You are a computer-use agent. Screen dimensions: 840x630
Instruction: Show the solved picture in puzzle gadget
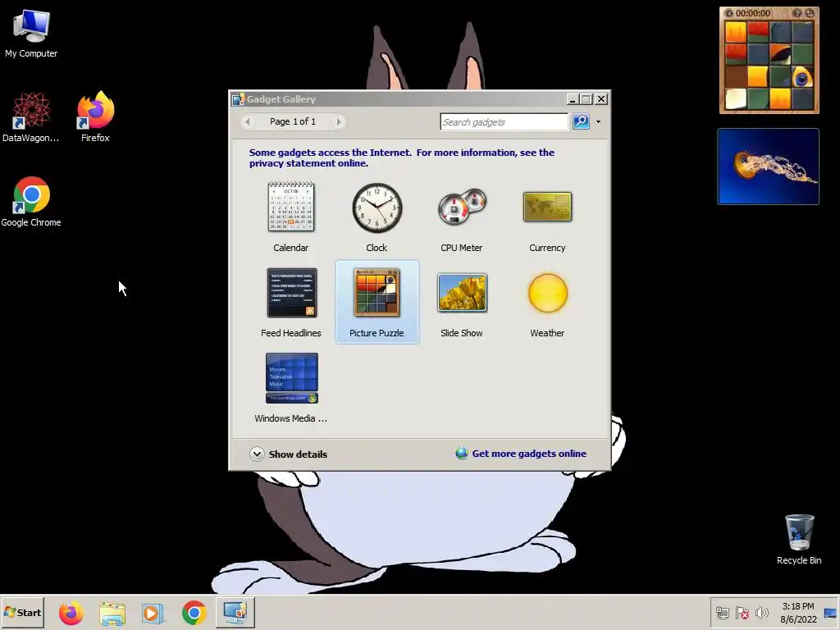[797, 13]
